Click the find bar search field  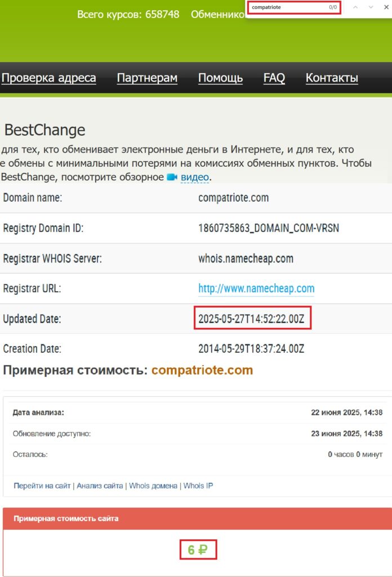[x=287, y=7]
